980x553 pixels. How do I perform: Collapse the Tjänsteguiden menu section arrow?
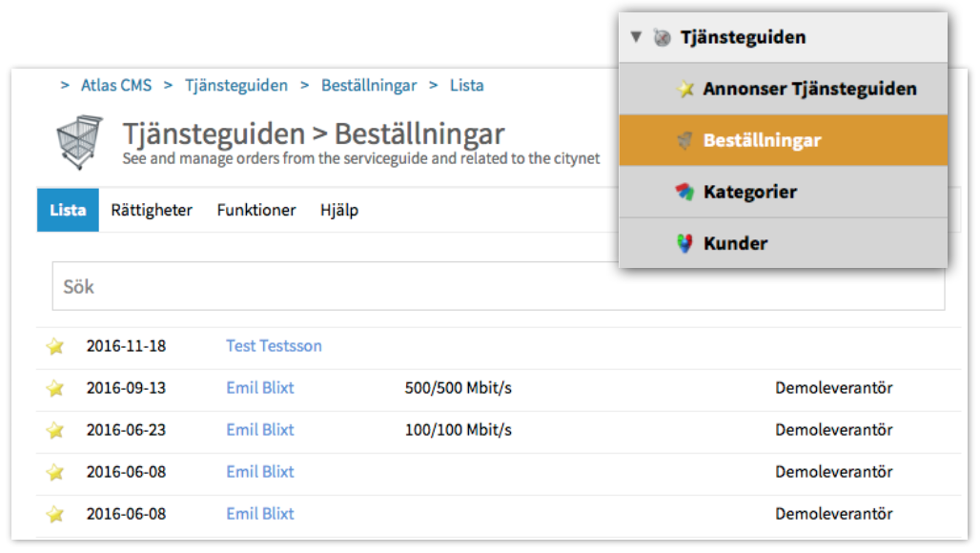coord(636,37)
